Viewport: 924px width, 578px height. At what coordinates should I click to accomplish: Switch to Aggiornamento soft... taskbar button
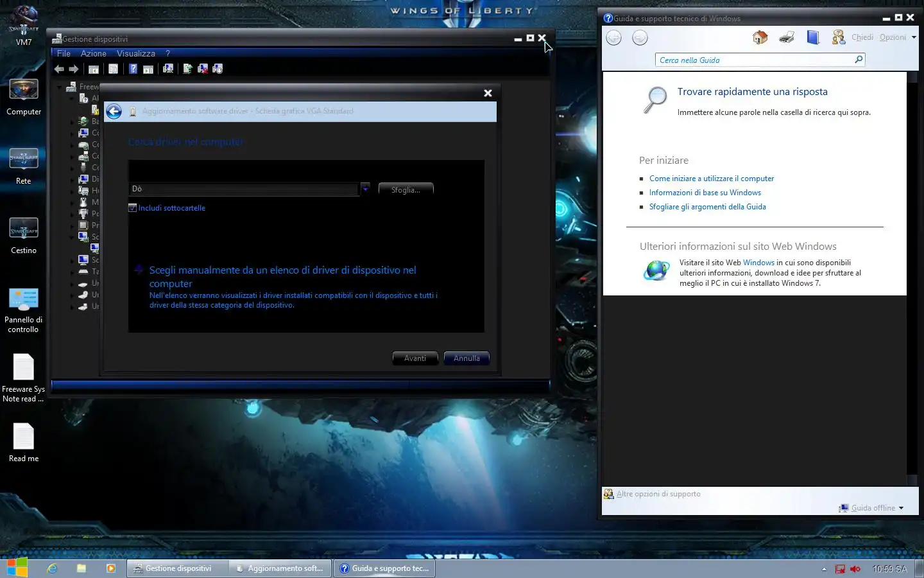[280, 568]
